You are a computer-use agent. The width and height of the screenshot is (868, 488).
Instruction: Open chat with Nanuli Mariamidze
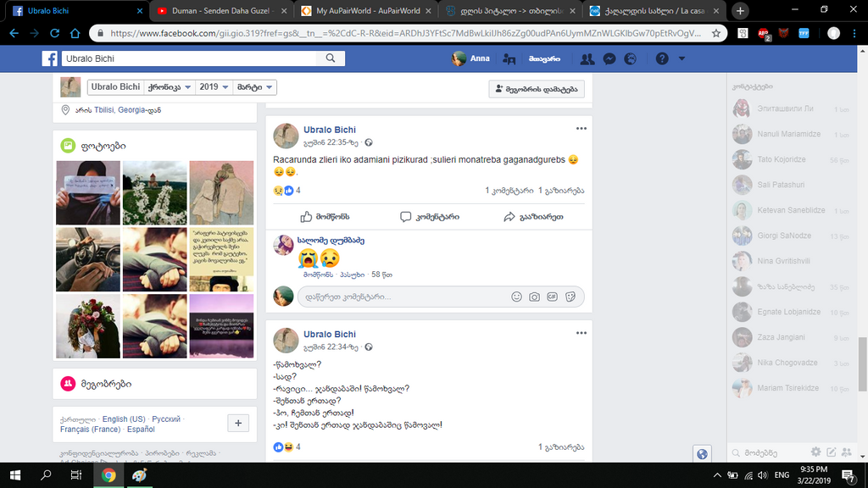coord(791,134)
